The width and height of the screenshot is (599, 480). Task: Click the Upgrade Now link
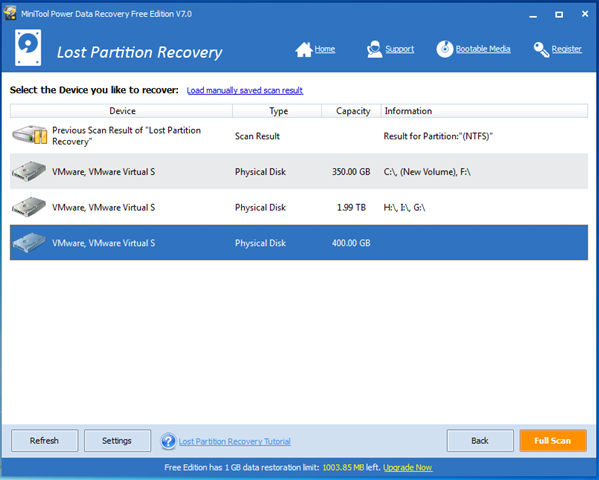coord(408,467)
